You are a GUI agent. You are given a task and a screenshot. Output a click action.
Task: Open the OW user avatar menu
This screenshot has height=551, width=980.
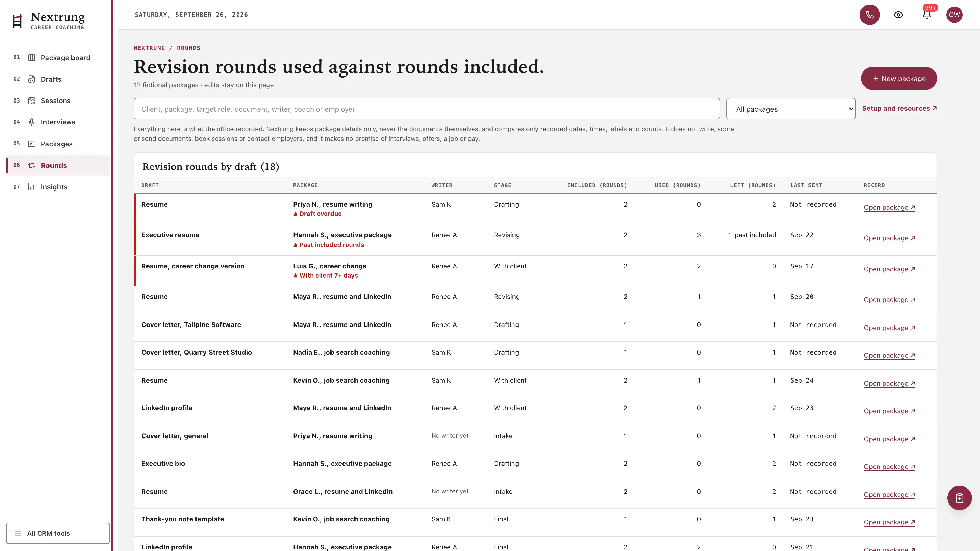pos(954,15)
